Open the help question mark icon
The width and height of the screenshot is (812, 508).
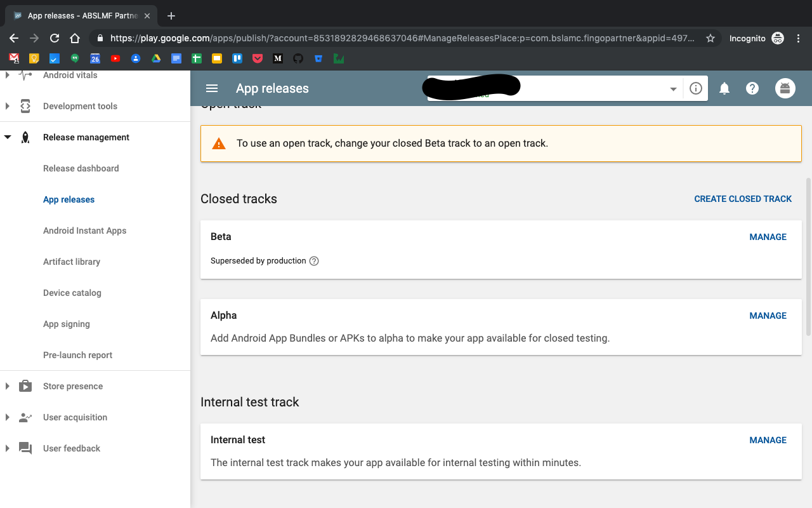[x=752, y=88]
